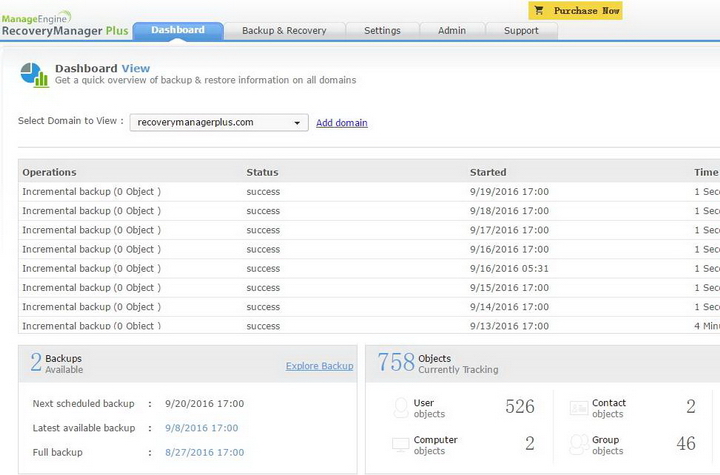Open the Support tab
This screenshot has width=720, height=475.
pyautogui.click(x=521, y=31)
